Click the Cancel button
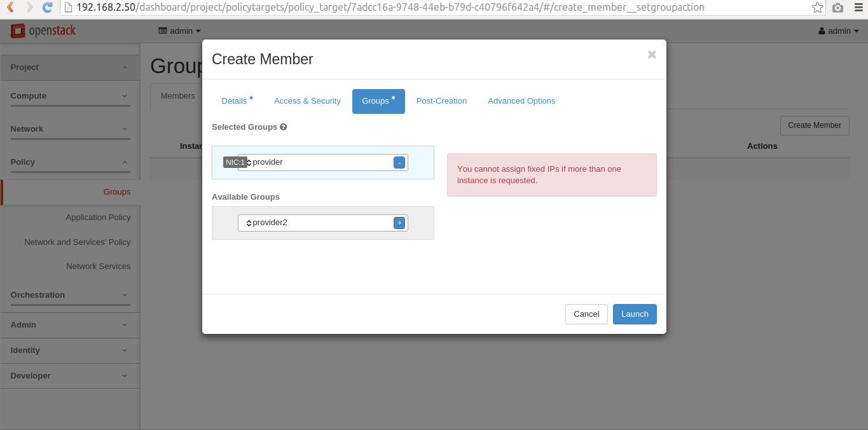The height and width of the screenshot is (430, 868). coord(586,314)
